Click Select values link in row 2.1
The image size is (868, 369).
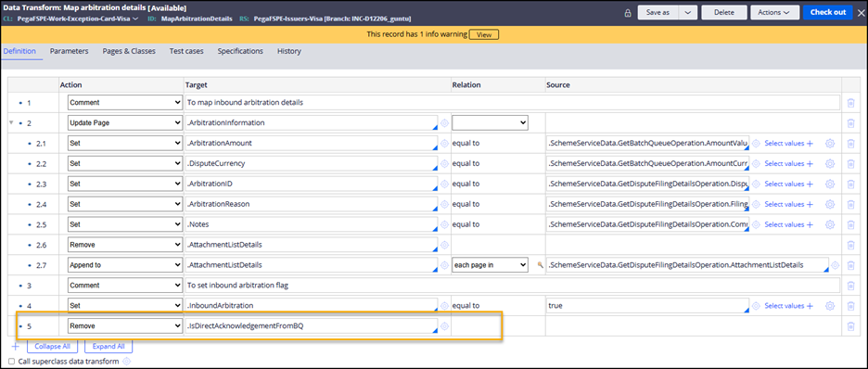(x=789, y=144)
